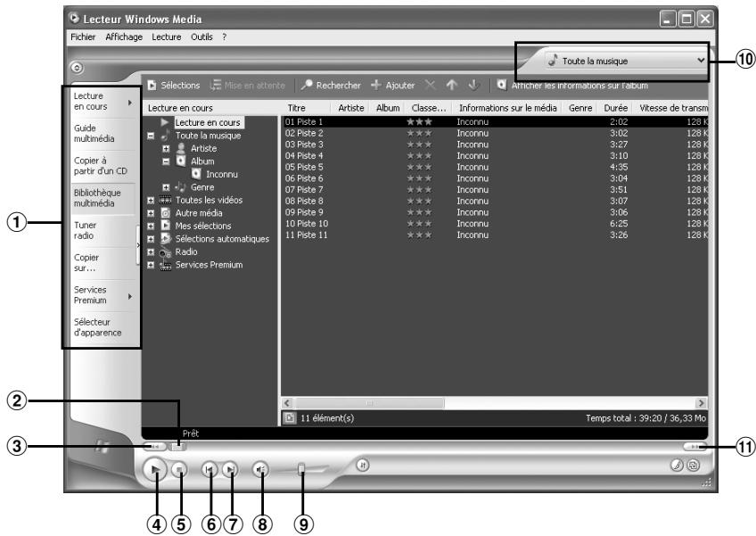Open the Sélecteur d'apparence tab
The width and height of the screenshot is (756, 536).
click(103, 327)
